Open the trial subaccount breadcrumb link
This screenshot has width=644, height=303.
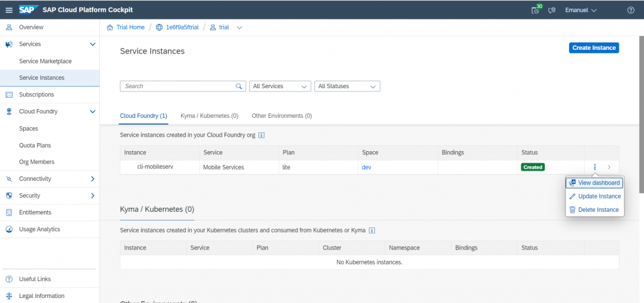(x=224, y=28)
